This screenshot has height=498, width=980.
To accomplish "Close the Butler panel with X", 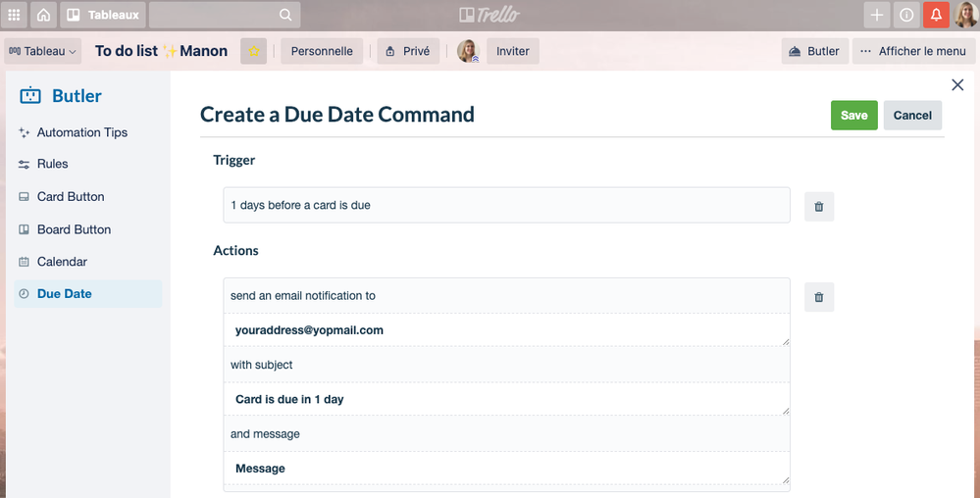I will tap(956, 85).
